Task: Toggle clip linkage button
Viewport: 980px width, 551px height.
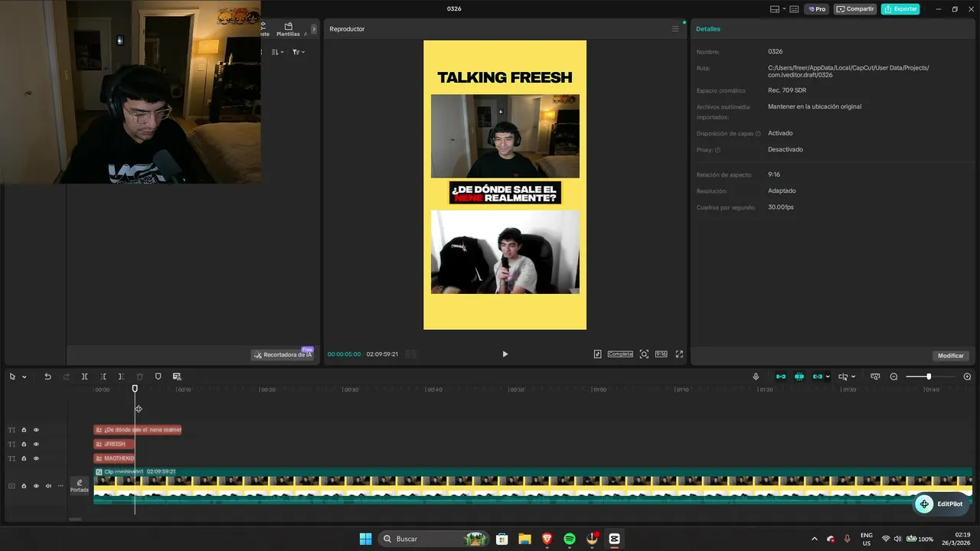Action: 818,377
